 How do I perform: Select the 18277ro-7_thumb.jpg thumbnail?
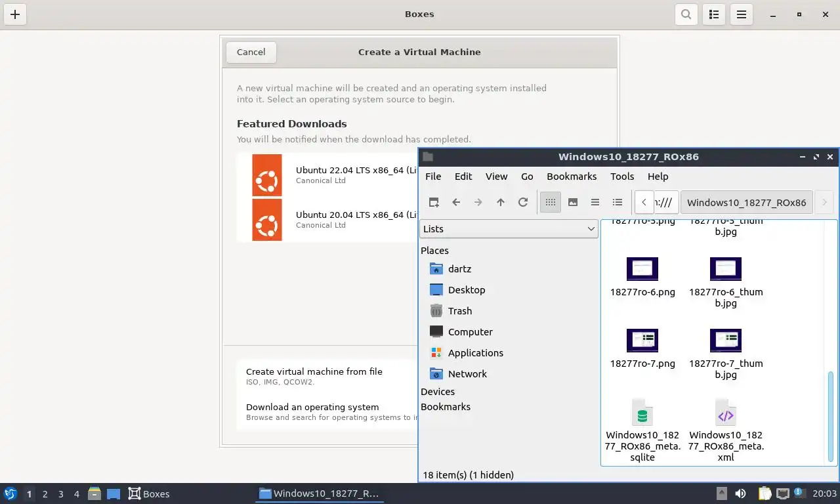[726, 341]
